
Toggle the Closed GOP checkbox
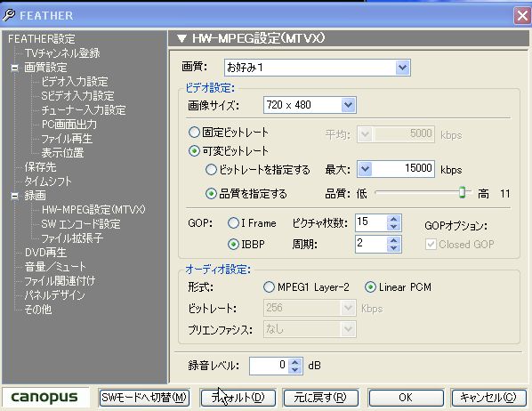pos(431,245)
